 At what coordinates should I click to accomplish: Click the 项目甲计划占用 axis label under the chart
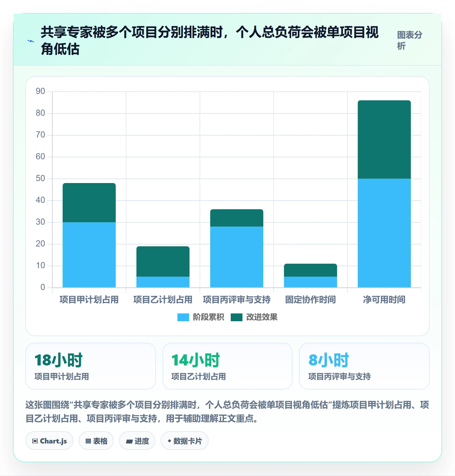click(89, 299)
